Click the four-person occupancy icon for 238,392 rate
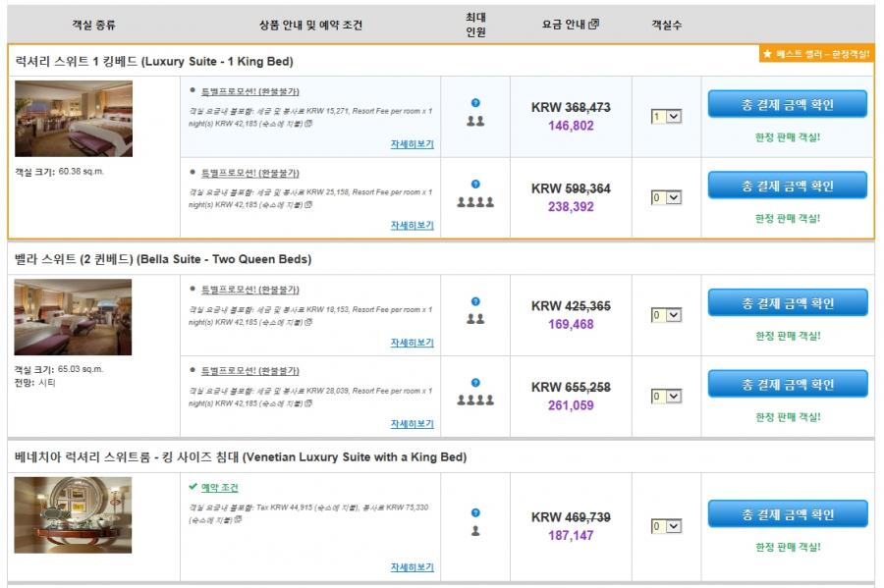The width and height of the screenshot is (884, 588). pyautogui.click(x=475, y=203)
